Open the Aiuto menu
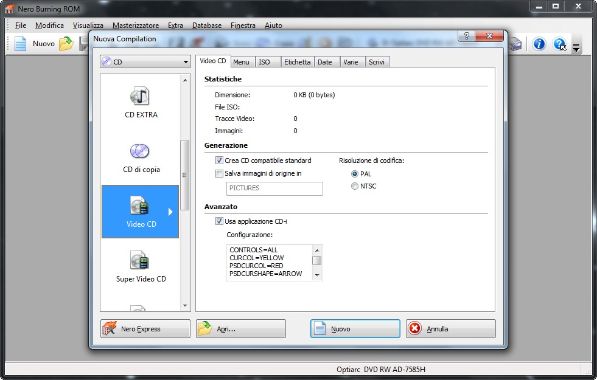597x380 pixels. [273, 25]
